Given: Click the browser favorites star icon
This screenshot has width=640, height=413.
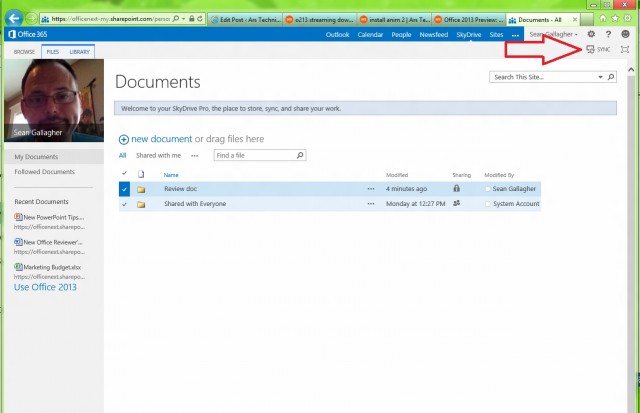Looking at the screenshot, I should (615, 18).
